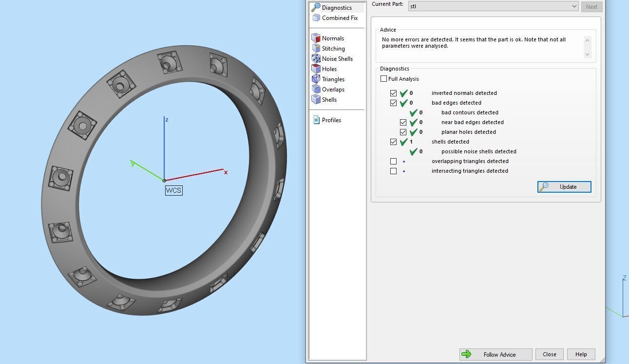The width and height of the screenshot is (629, 364).
Task: Click the Overlaps icon in sidebar
Action: click(x=316, y=90)
